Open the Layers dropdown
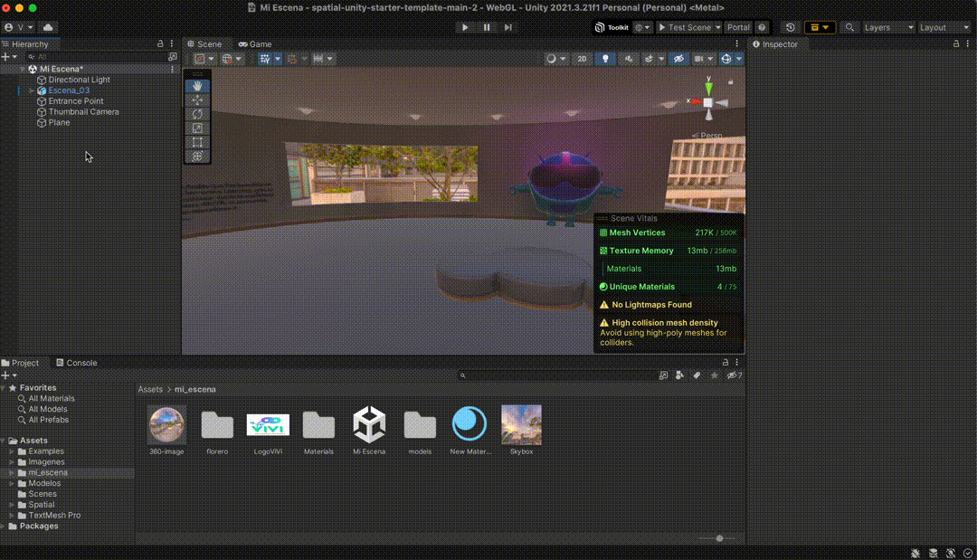This screenshot has width=977, height=560. coord(888,27)
